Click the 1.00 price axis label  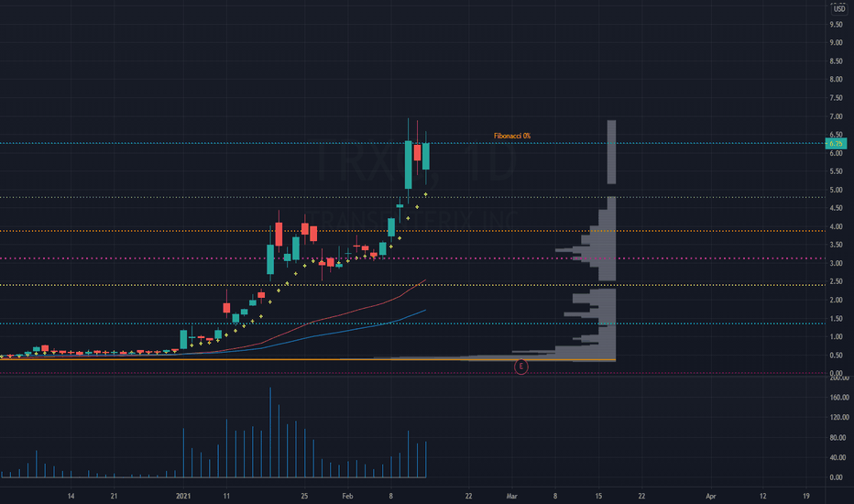836,336
